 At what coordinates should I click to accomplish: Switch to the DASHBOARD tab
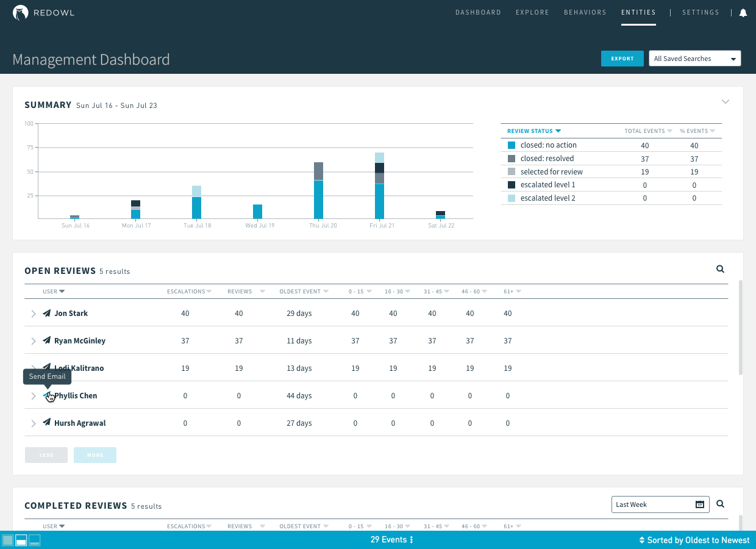pos(478,12)
